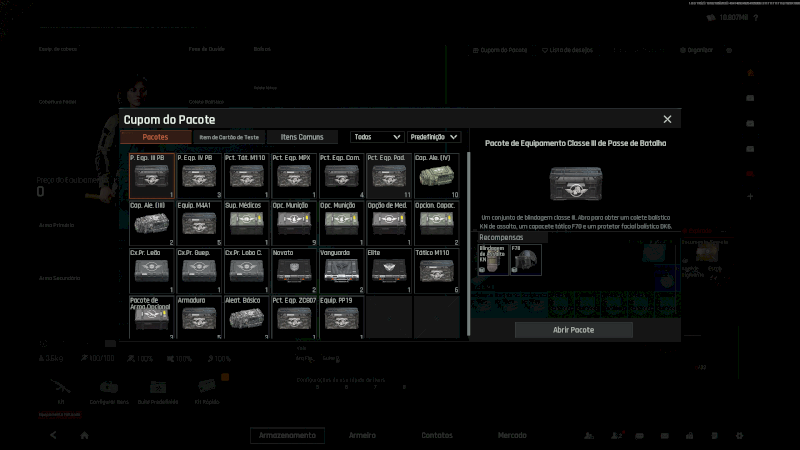Select the Pct. Eqp. Pad. package
The height and width of the screenshot is (450, 800).
coord(389,176)
